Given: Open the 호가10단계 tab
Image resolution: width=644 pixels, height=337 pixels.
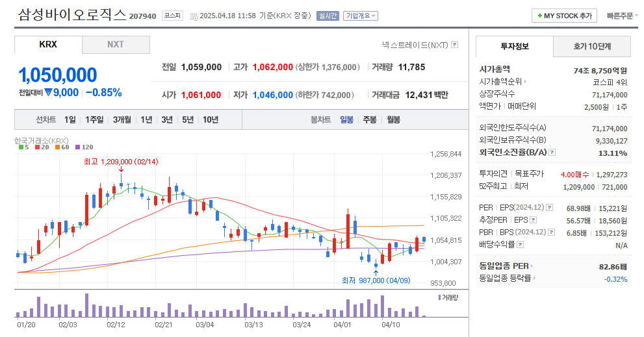Looking at the screenshot, I should point(592,46).
